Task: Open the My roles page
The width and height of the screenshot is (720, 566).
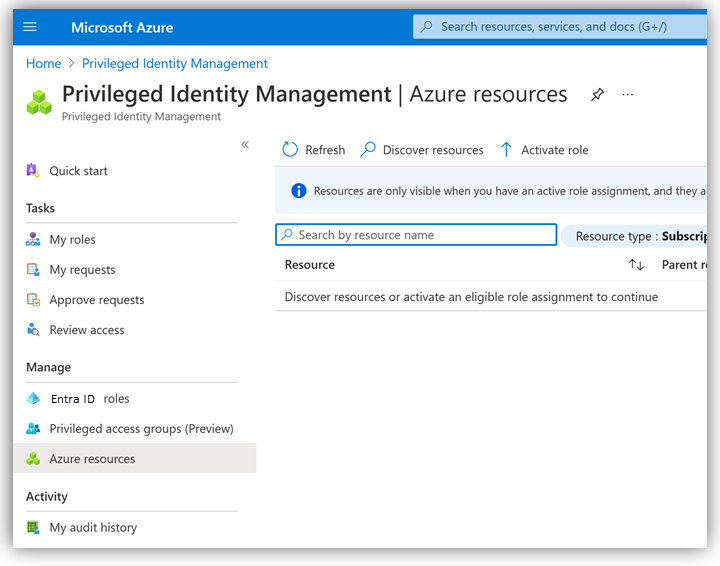Action: pos(72,240)
